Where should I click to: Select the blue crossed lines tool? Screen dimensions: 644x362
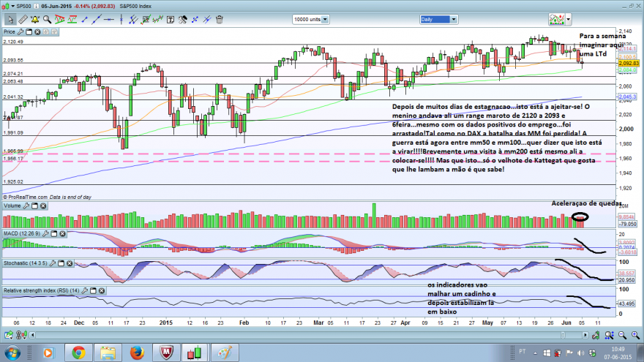[207, 19]
